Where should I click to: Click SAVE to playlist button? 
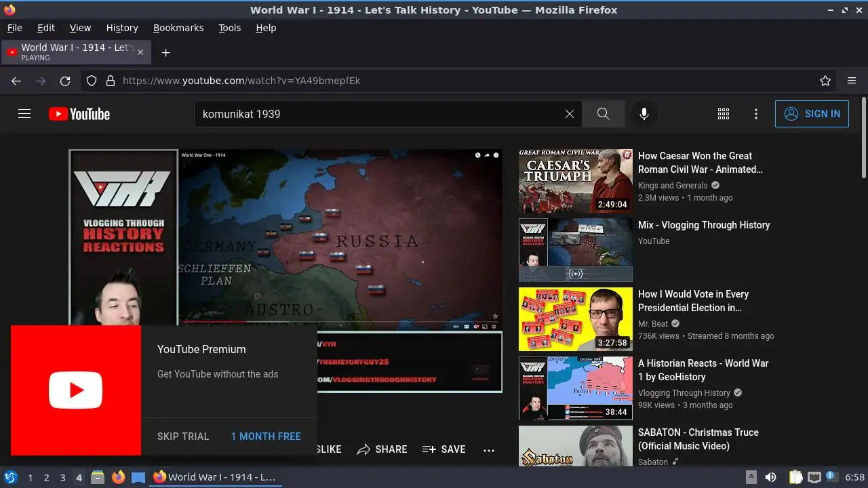pos(443,449)
